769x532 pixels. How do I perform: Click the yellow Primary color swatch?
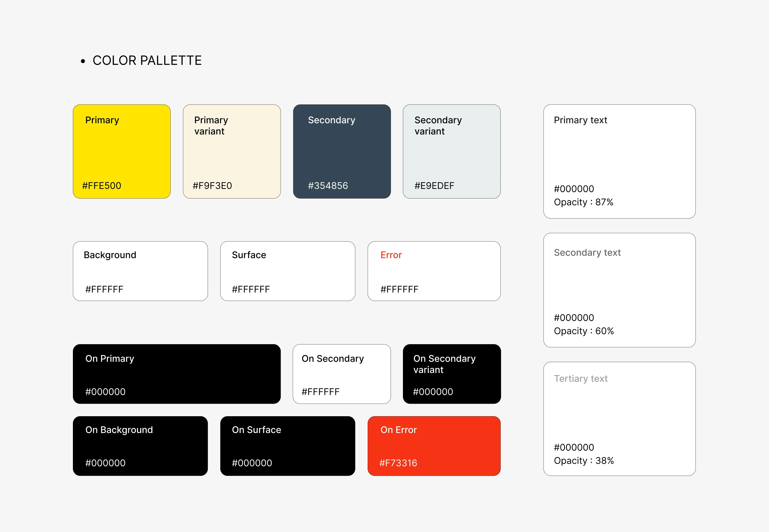121,152
